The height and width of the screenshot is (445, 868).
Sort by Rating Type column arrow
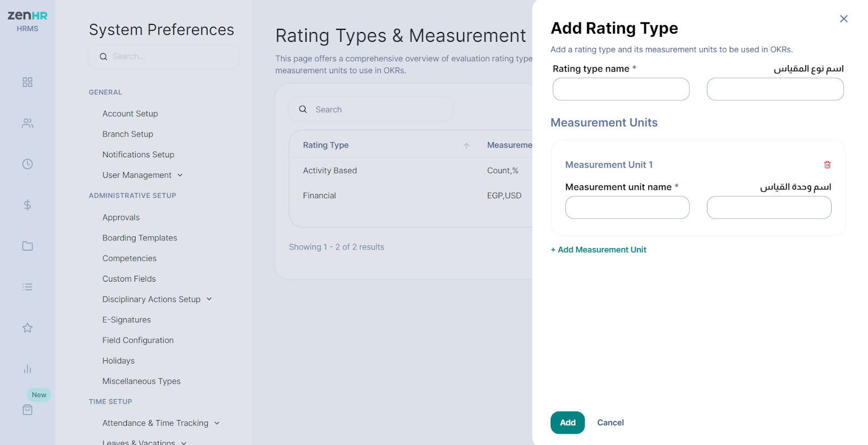tap(467, 145)
